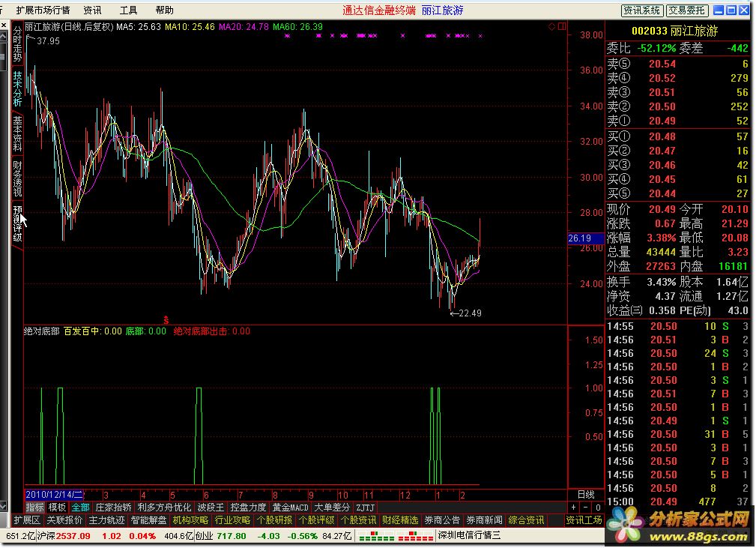Choose the 庄家抬轿 indicator
756x548 pixels.
(114, 508)
